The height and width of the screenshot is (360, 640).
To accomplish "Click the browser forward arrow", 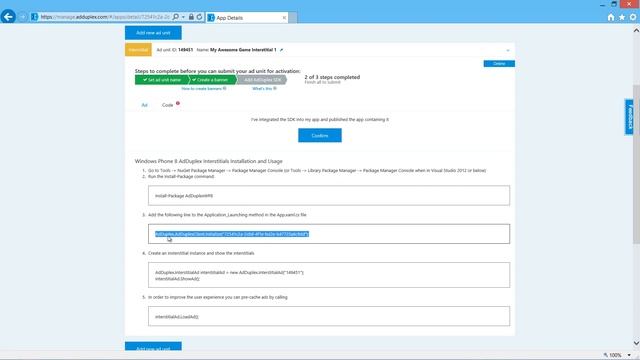I will (x=23, y=17).
